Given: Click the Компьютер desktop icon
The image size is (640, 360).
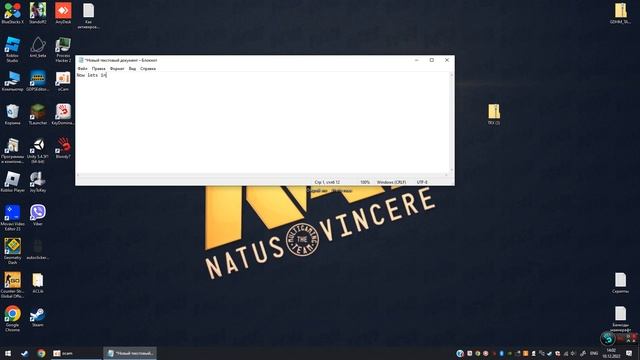Looking at the screenshot, I should point(12,80).
